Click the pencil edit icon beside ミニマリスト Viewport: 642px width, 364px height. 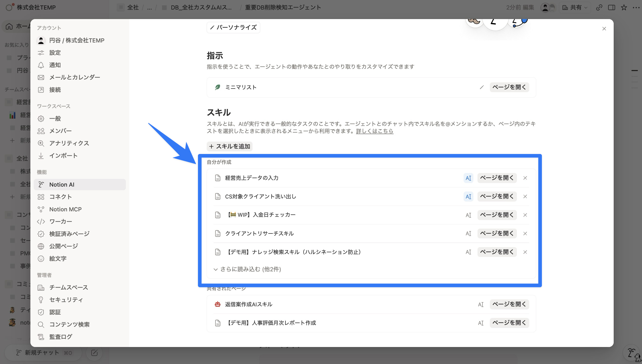tap(482, 87)
